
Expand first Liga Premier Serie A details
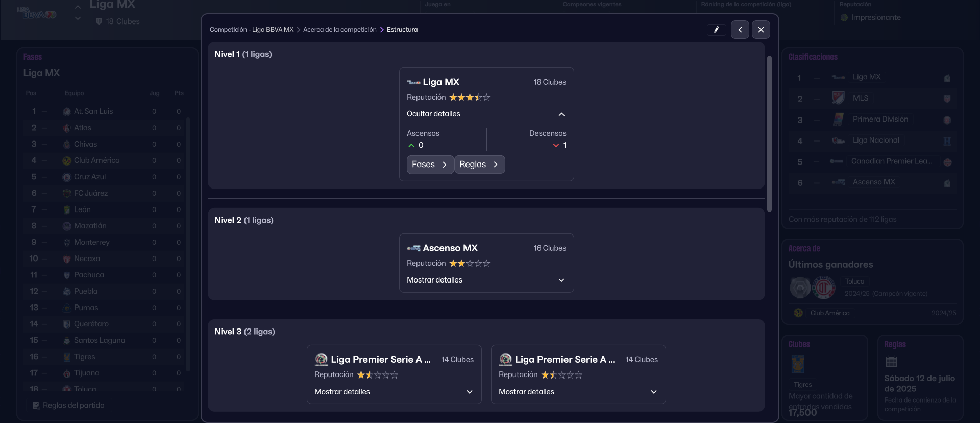tap(394, 392)
